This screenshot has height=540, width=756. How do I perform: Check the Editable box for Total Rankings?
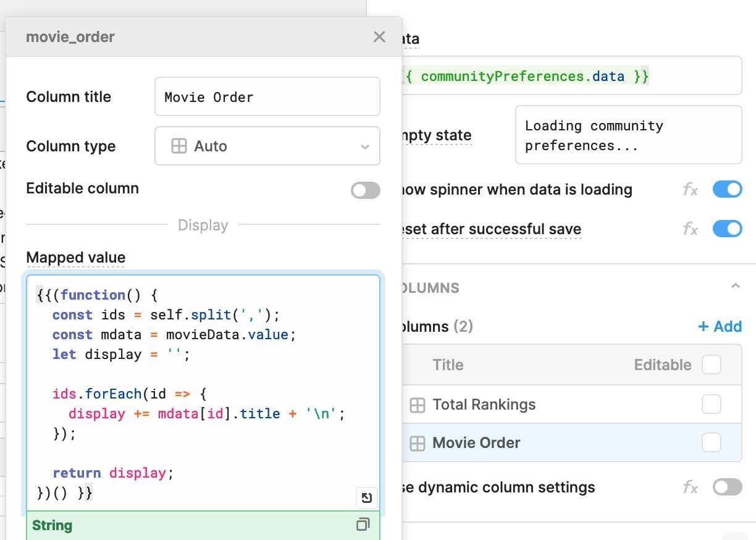711,405
